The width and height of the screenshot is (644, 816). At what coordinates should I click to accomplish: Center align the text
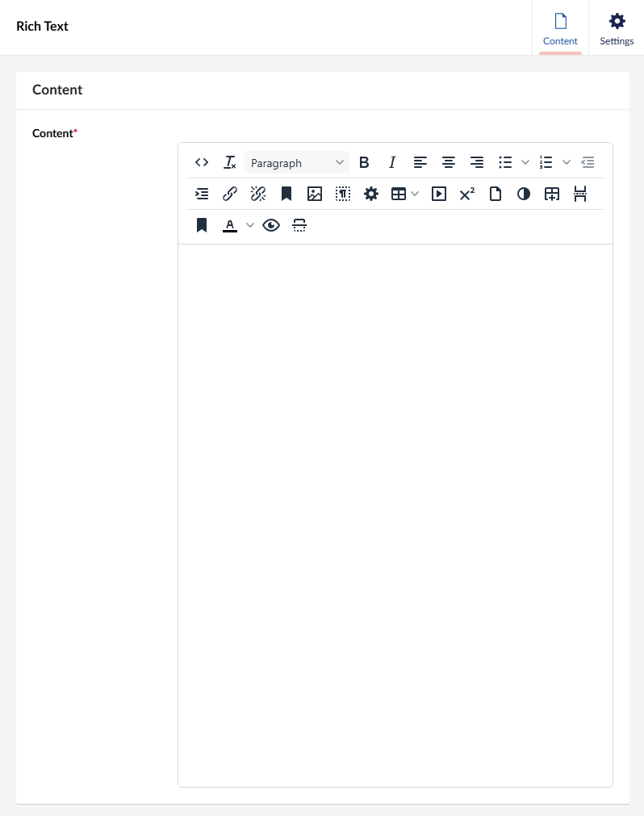449,162
